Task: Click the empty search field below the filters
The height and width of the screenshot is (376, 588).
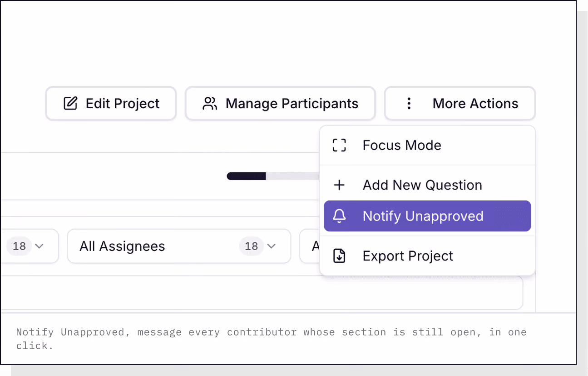Action: tap(262, 293)
